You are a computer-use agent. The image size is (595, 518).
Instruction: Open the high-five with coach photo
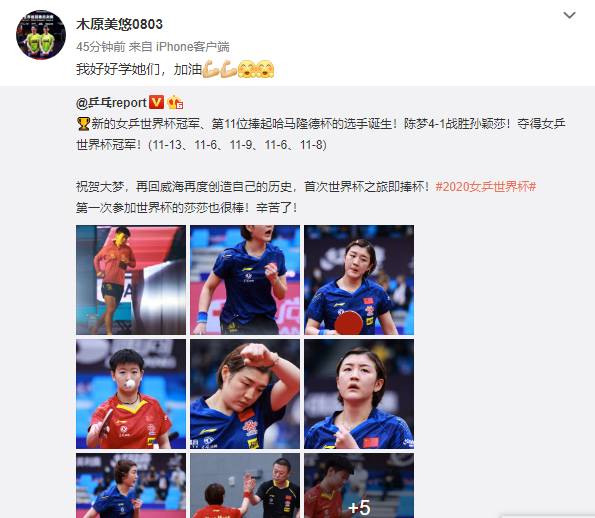click(x=245, y=485)
